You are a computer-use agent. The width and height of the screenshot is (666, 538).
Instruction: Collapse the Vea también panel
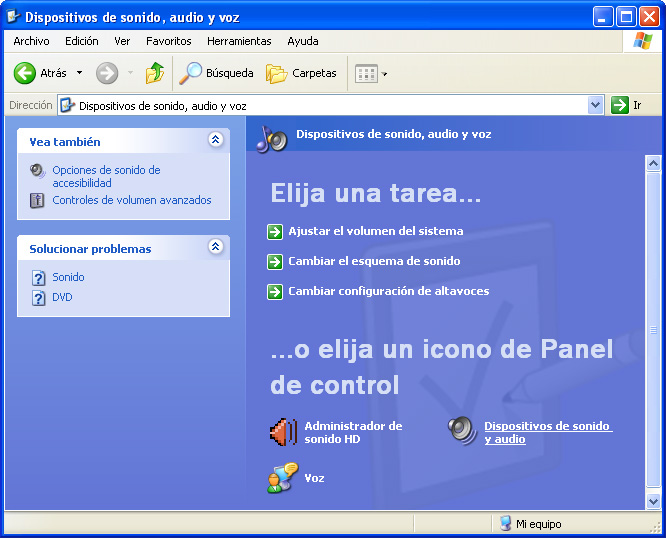point(215,139)
